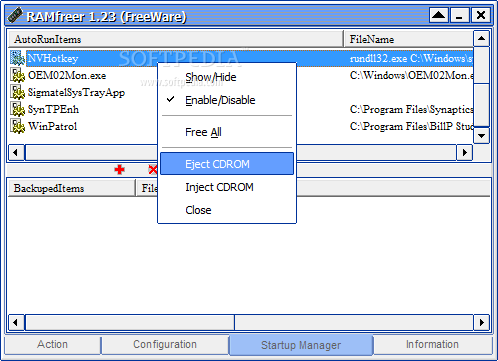Toggle the checked Enable/Disable menu entry
The image size is (498, 361).
(227, 100)
